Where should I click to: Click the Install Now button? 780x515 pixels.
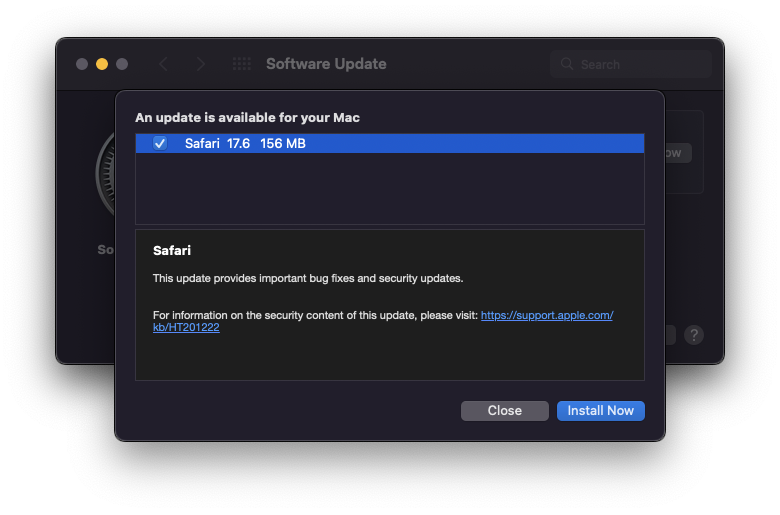pos(600,411)
